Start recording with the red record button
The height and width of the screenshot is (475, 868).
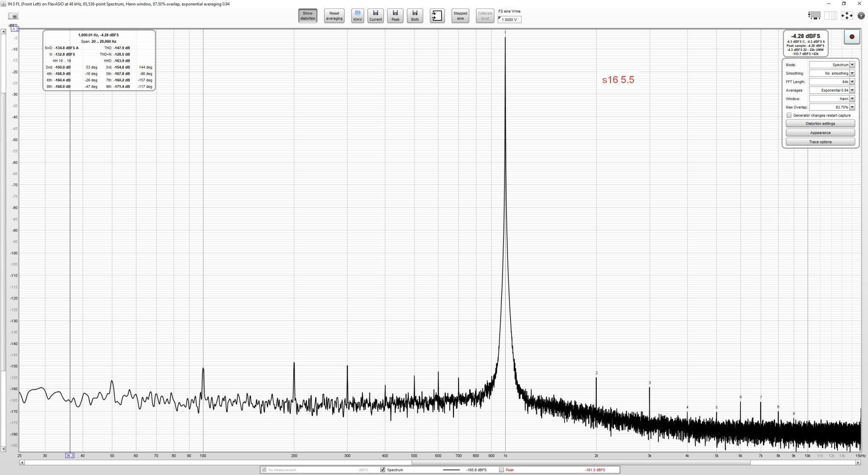[x=851, y=37]
